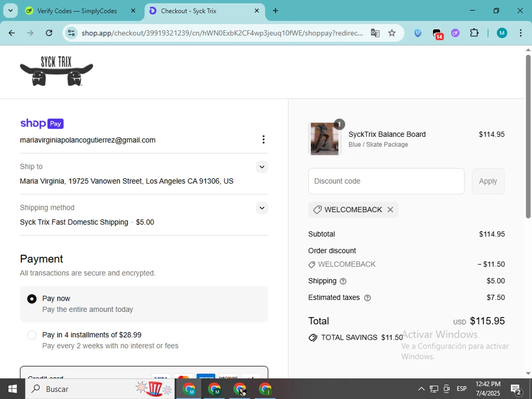This screenshot has width=532, height=399.
Task: Open the tab search dropdown
Action: (x=11, y=11)
